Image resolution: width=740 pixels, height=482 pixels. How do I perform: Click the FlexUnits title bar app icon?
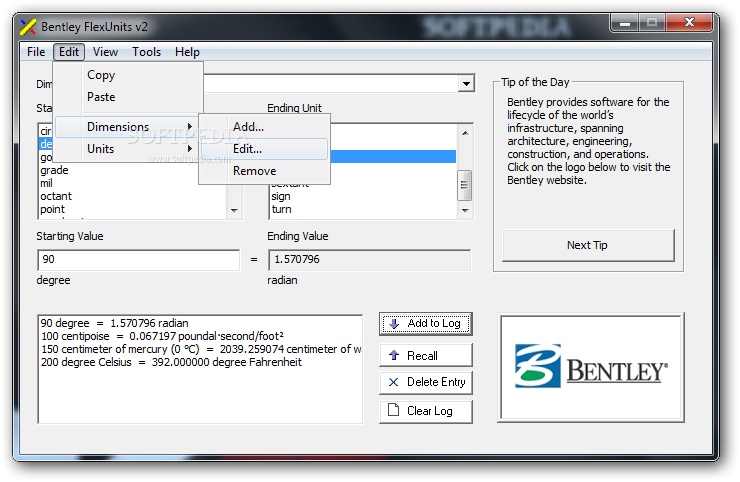[x=28, y=27]
